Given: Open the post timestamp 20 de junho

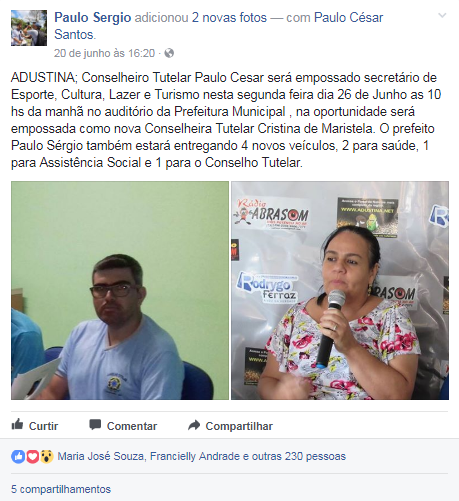Looking at the screenshot, I should tap(104, 53).
